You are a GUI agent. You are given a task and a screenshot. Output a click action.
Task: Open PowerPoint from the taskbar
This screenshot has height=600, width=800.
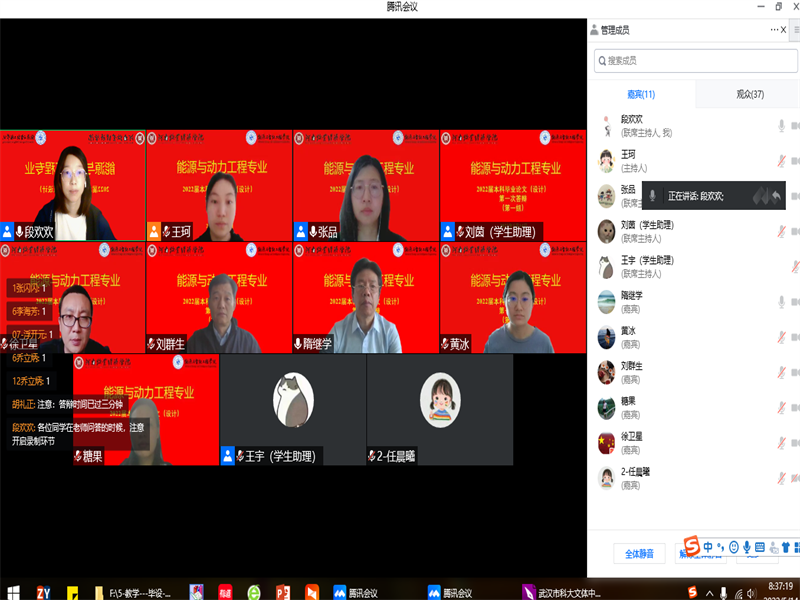[282, 592]
